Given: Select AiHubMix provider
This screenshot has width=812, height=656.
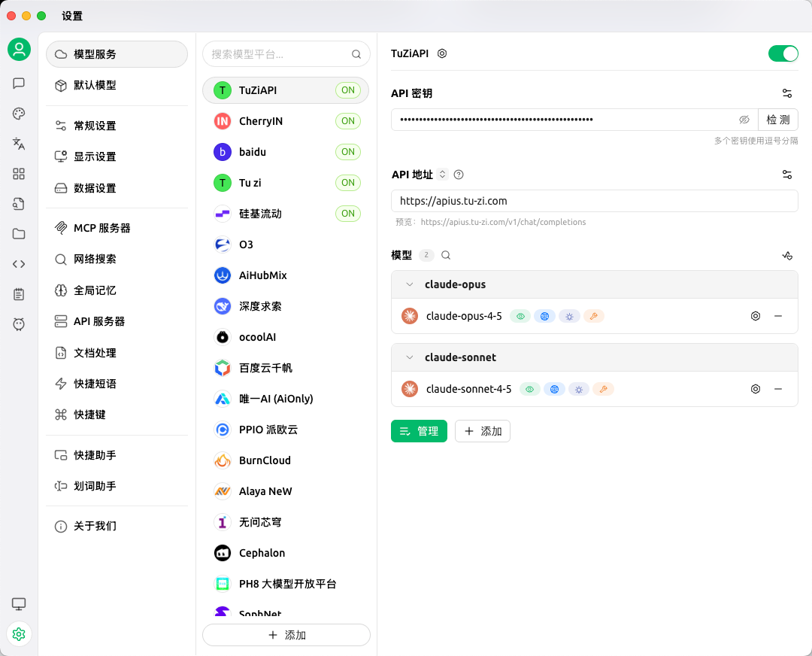Looking at the screenshot, I should pyautogui.click(x=286, y=275).
